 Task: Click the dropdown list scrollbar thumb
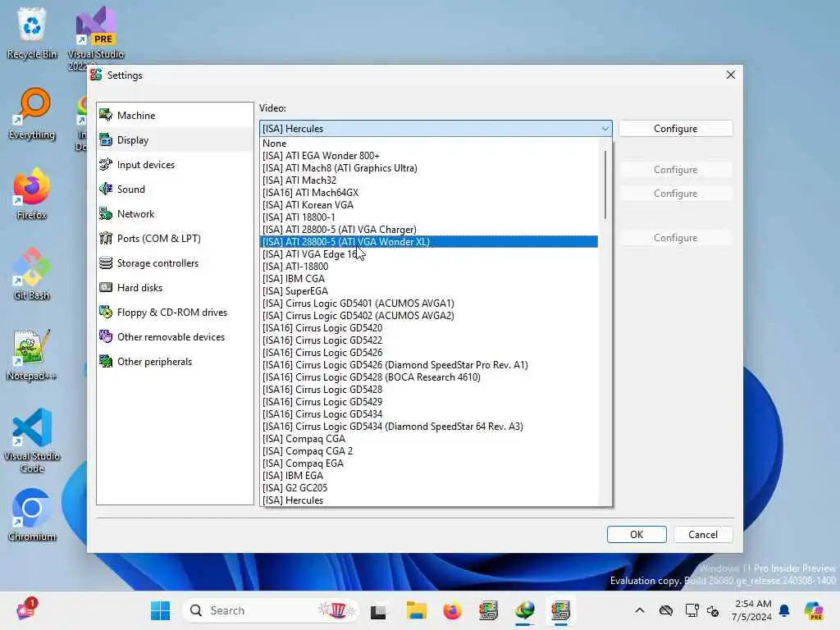pos(605,185)
